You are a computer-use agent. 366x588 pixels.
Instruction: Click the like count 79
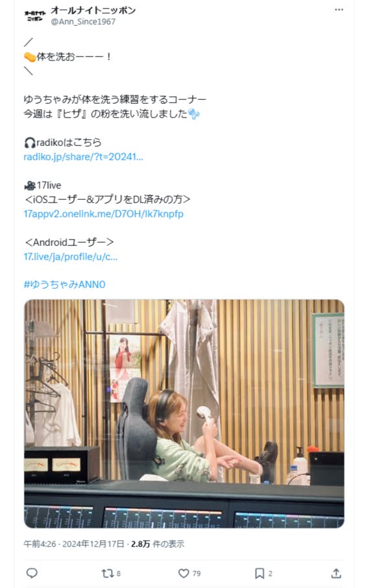coord(197,573)
